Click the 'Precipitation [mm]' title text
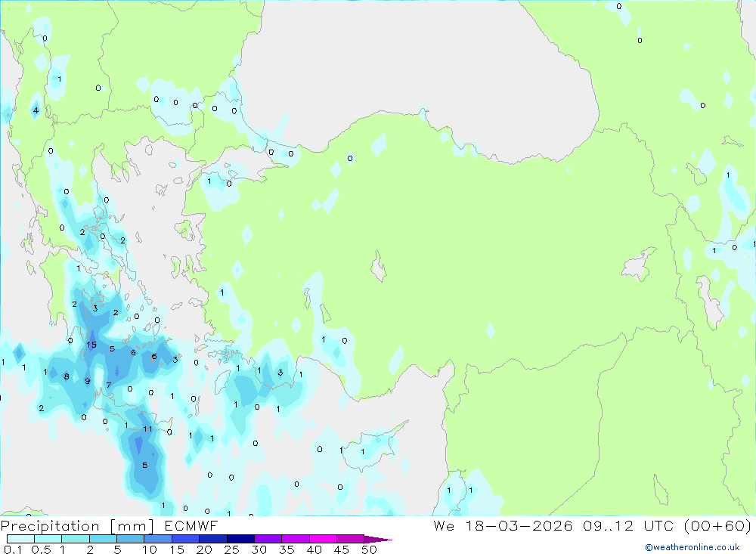Image resolution: width=756 pixels, height=554 pixels. click(x=77, y=526)
